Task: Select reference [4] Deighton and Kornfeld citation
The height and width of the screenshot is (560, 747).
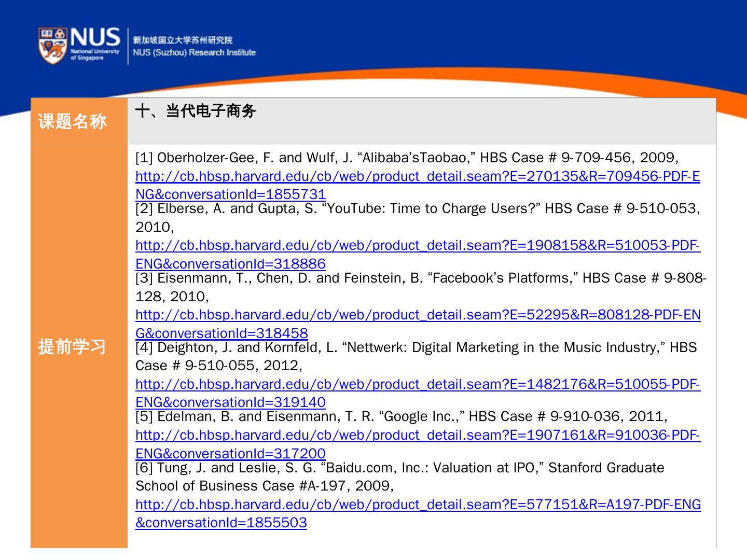Action: pos(416,356)
